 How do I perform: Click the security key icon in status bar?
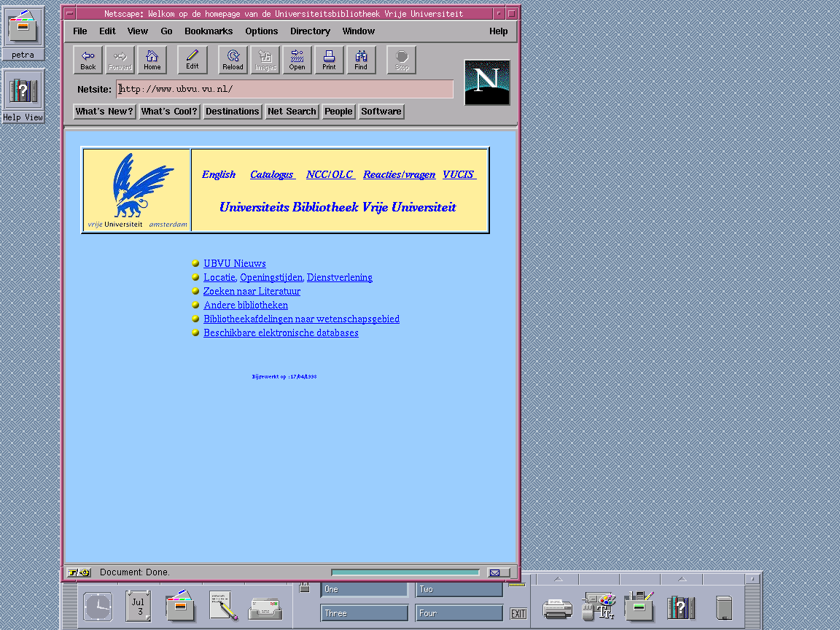pyautogui.click(x=79, y=572)
